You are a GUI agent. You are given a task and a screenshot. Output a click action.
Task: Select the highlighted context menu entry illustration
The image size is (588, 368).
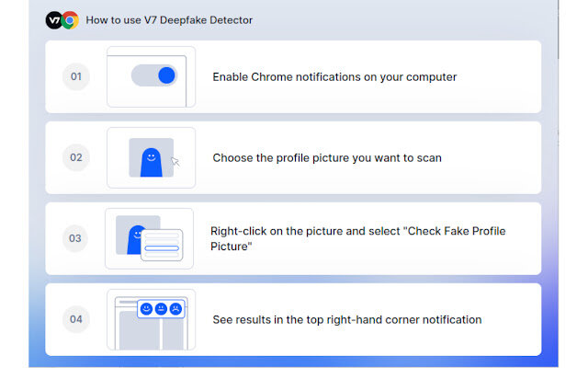[x=162, y=248]
